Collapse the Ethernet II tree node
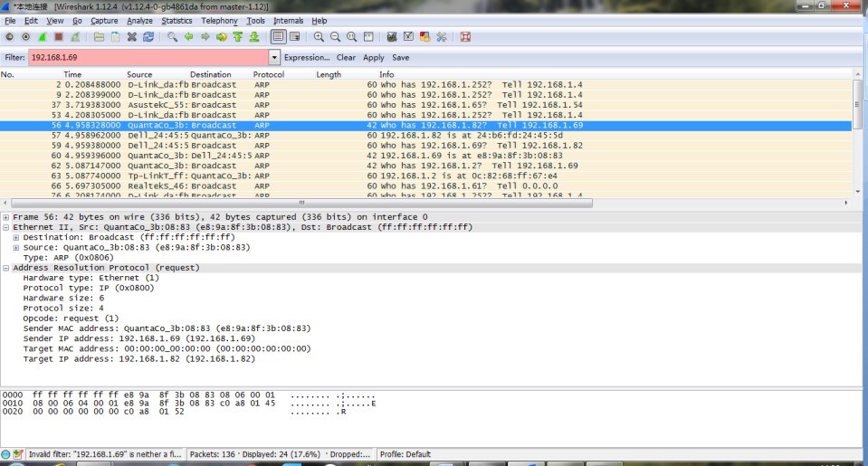Viewport: 868px width, 466px height. coord(6,227)
